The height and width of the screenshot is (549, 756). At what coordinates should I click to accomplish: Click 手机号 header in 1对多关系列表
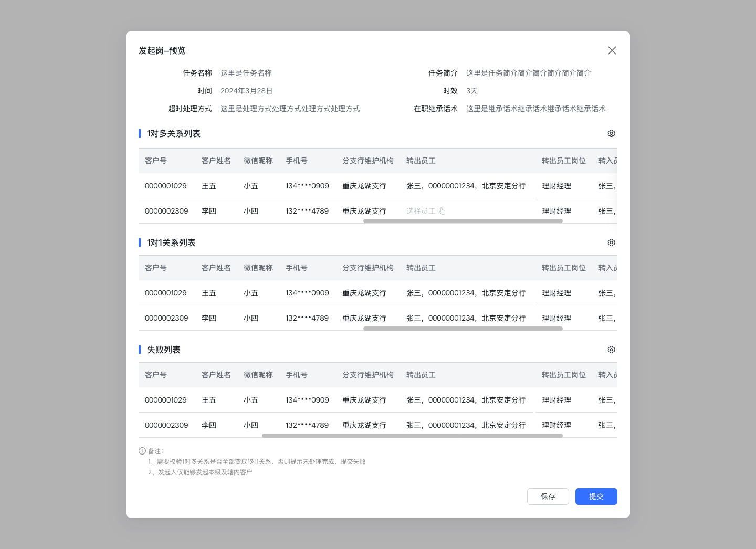(297, 161)
